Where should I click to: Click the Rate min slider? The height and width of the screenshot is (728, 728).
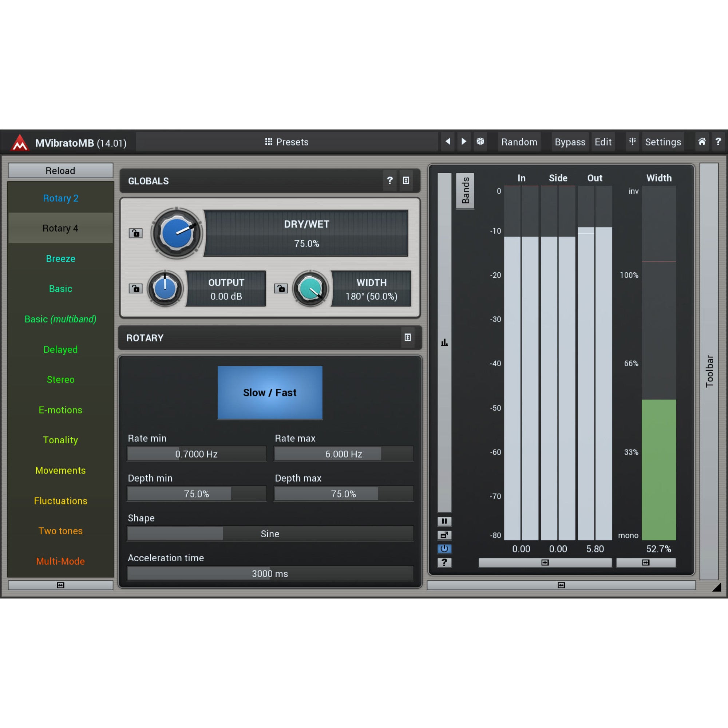[x=197, y=454]
